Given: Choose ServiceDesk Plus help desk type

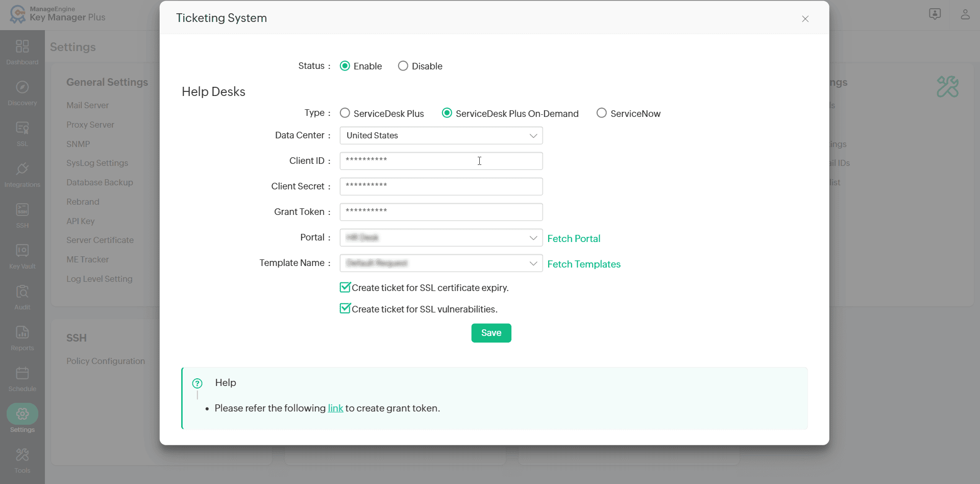Looking at the screenshot, I should [x=345, y=113].
